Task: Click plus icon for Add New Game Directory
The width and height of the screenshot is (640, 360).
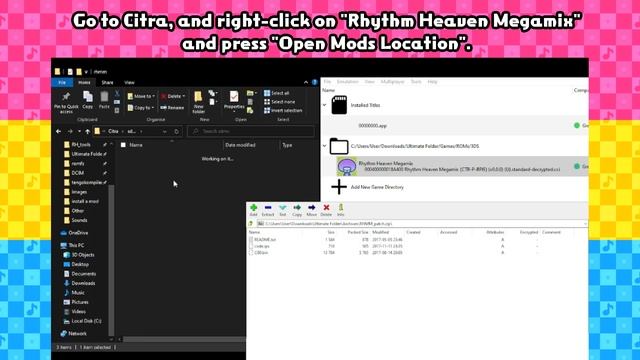Action: 339,187
